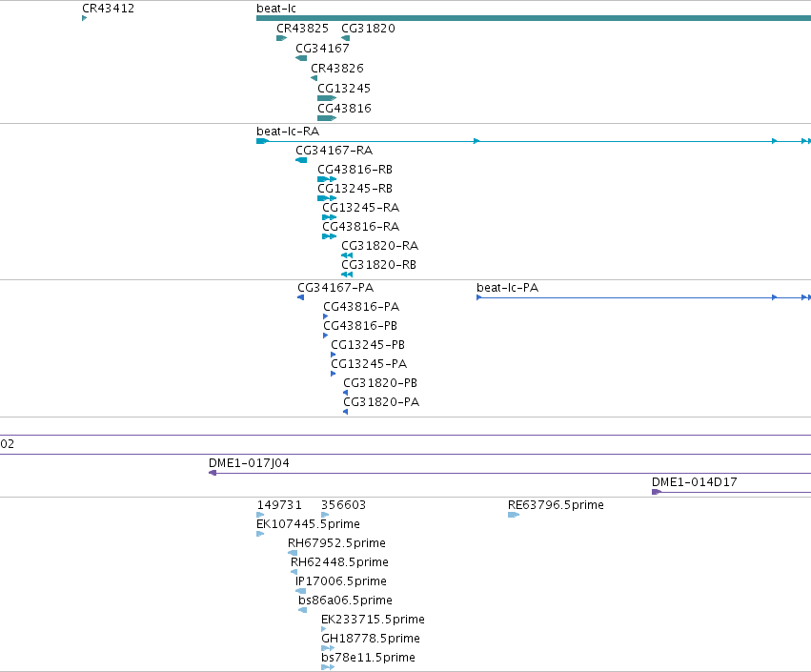
Task: Open the beat-Ic-PA protein label
Action: (x=507, y=288)
